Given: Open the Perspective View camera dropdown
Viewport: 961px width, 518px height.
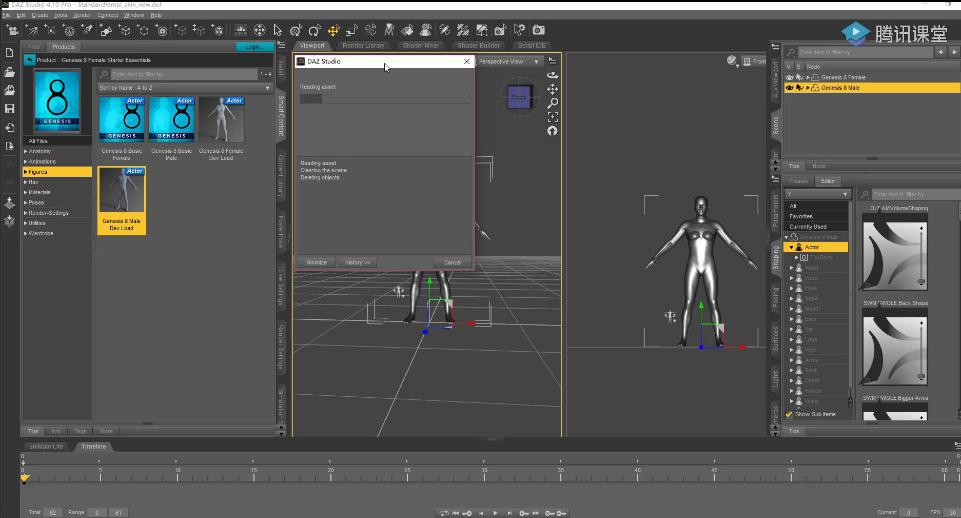Looking at the screenshot, I should pyautogui.click(x=509, y=61).
